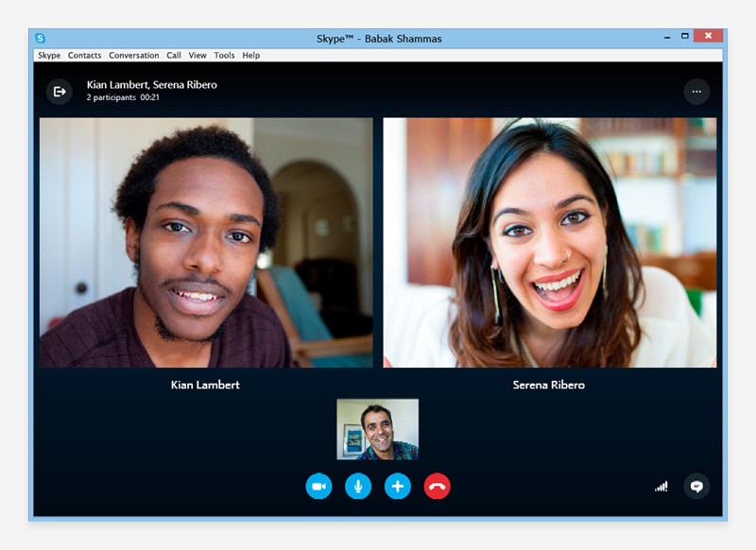
Task: Show the chat message panel
Action: (696, 487)
